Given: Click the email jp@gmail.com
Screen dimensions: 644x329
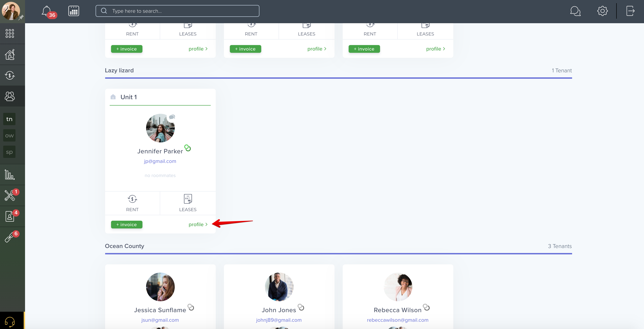Looking at the screenshot, I should (160, 161).
